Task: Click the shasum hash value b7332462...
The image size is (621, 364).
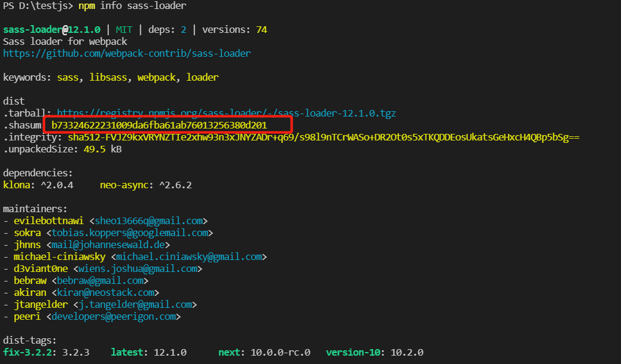Action: (159, 126)
